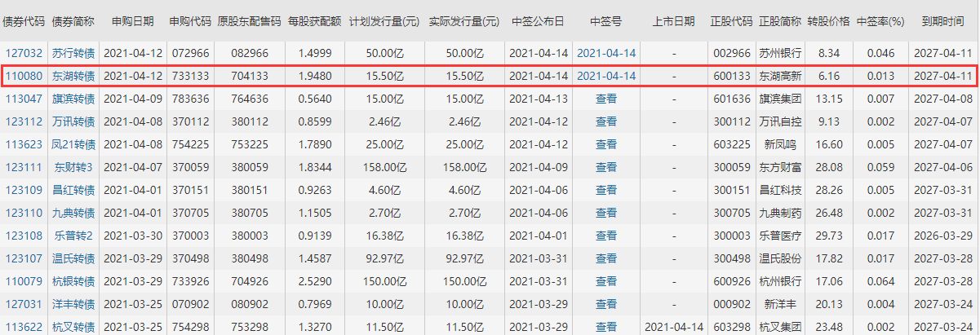Open bond code link 110079
Viewport: 980px width, 335px height.
point(24,281)
